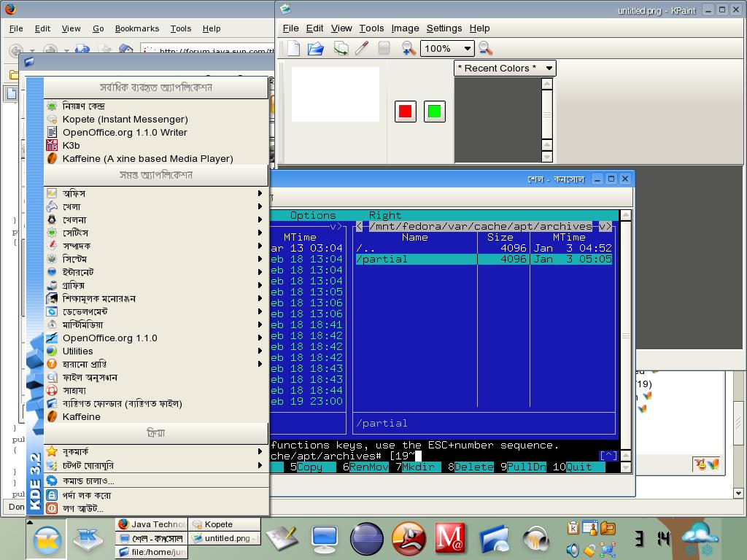Click the white KPaint canvas area
Screen dimensions: 747x560
336,94
